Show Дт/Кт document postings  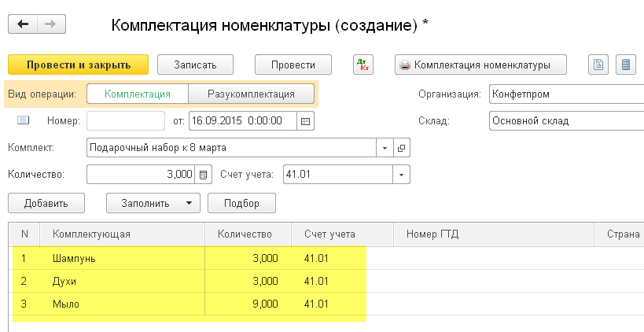pyautogui.click(x=363, y=65)
